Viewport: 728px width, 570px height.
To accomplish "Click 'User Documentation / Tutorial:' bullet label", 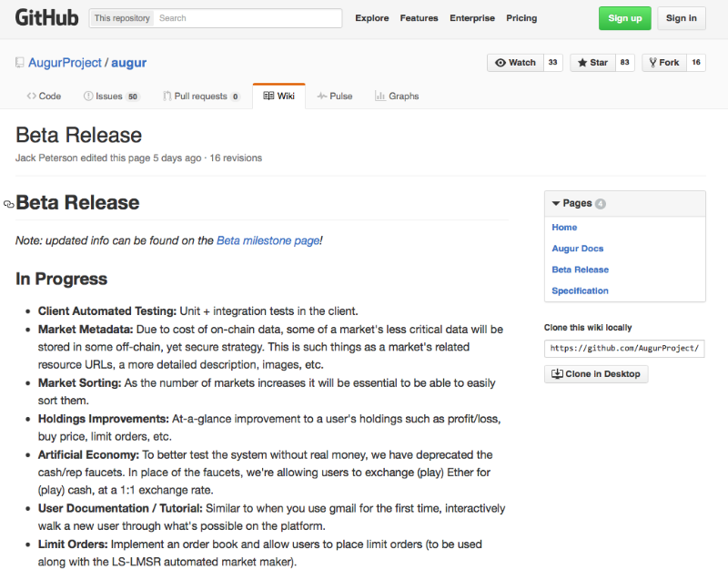I will (120, 508).
